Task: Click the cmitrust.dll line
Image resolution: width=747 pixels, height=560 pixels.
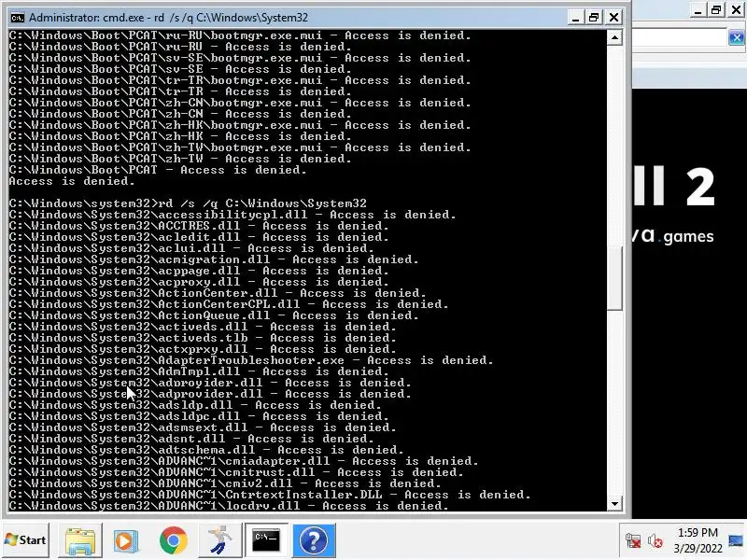Action: [236, 472]
